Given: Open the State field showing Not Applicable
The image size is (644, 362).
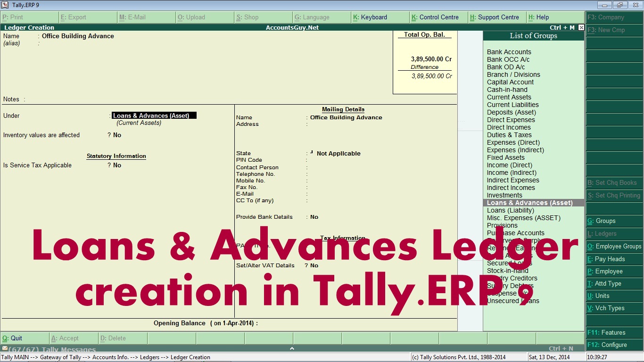Looking at the screenshot, I should point(339,154).
